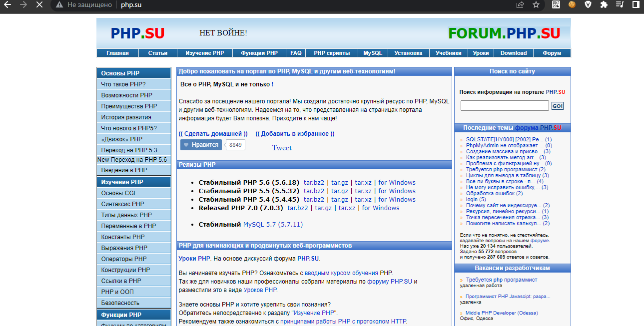Click the browser back arrow
Viewport: 644px width, 326px height.
tap(7, 4)
